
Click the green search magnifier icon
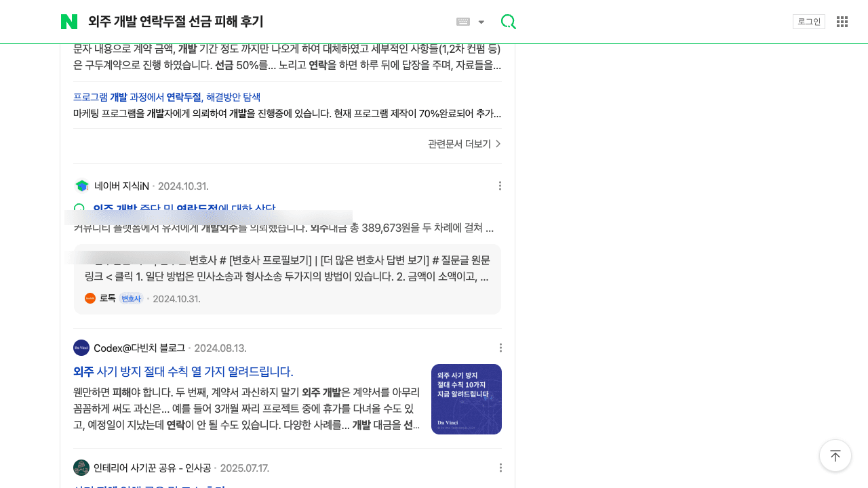click(x=509, y=21)
